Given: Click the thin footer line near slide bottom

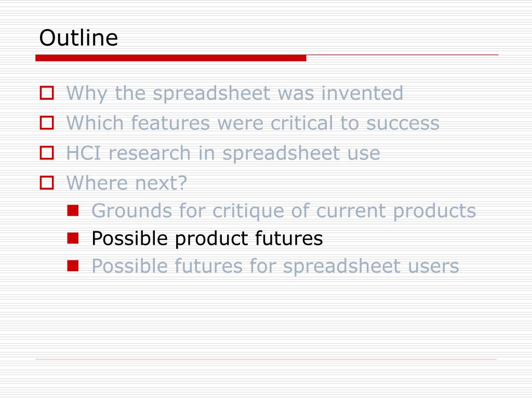Looking at the screenshot, I should [x=266, y=359].
